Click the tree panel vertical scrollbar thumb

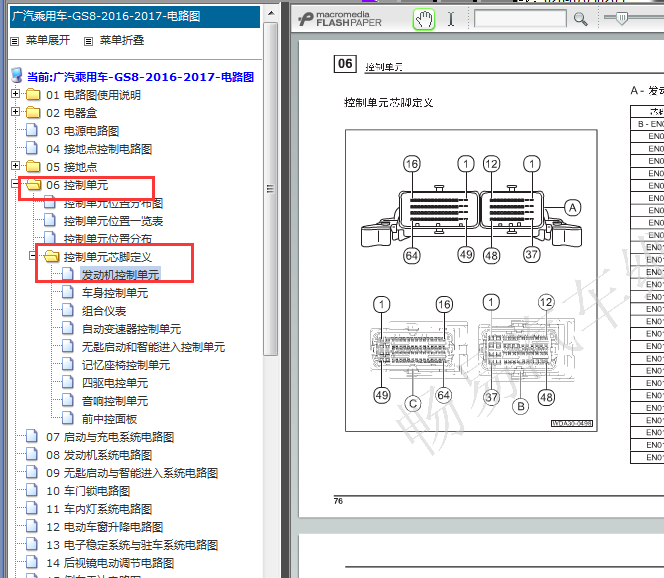click(x=271, y=189)
